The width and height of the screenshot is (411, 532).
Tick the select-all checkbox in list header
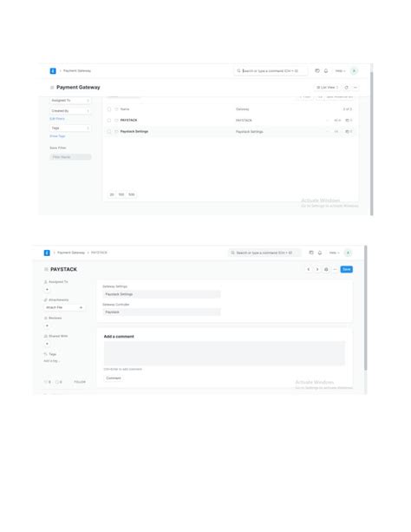click(x=109, y=109)
